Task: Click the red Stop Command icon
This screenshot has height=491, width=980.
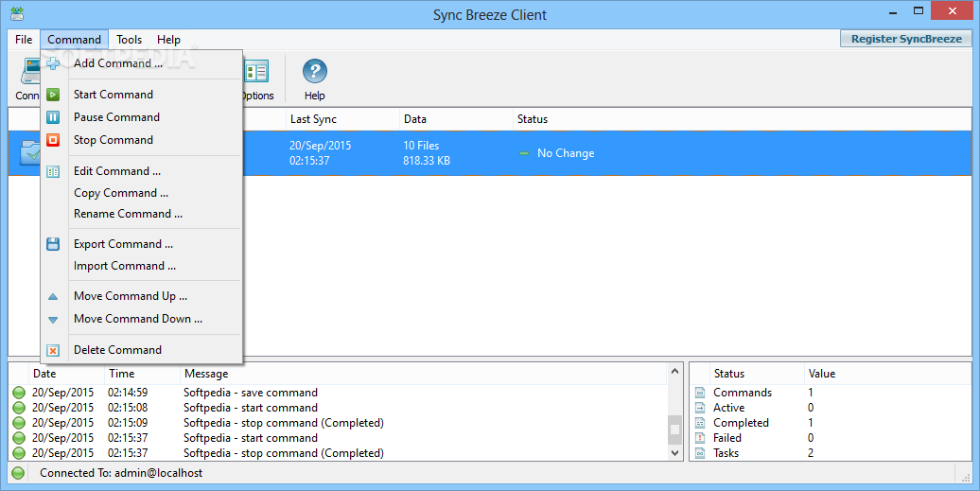Action: tap(53, 140)
